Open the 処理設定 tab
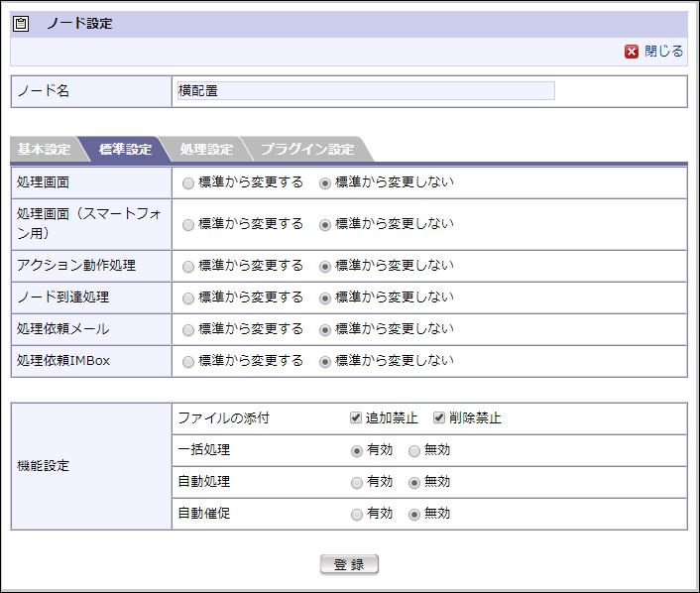 coord(206,149)
